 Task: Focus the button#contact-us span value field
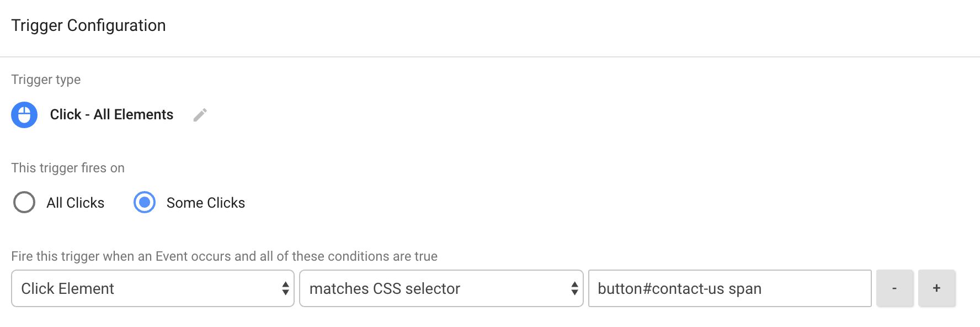click(730, 288)
